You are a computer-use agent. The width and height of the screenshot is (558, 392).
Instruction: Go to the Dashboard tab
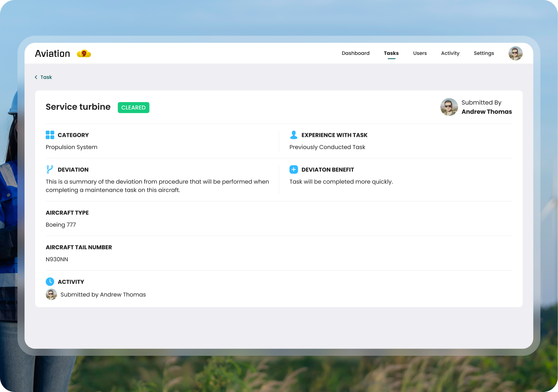click(x=356, y=53)
